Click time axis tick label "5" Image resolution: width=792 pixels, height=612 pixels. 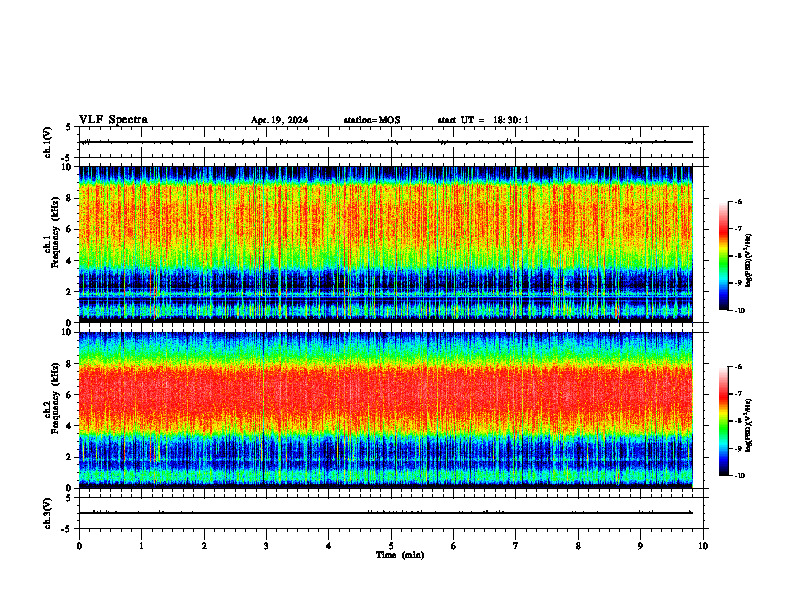click(391, 546)
